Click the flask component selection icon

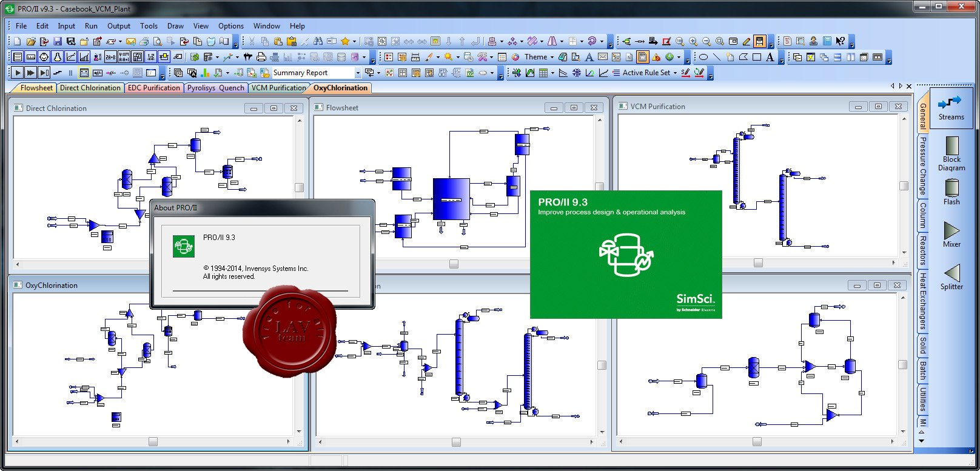click(58, 57)
